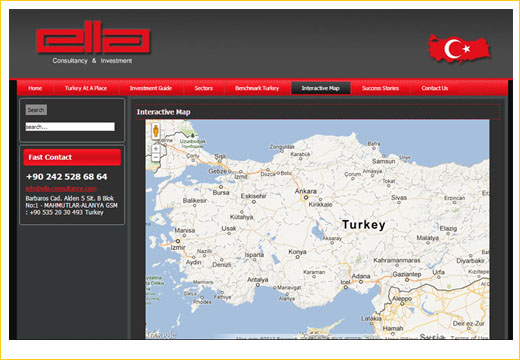
Task: Click Manisa on the map
Action: [x=185, y=230]
